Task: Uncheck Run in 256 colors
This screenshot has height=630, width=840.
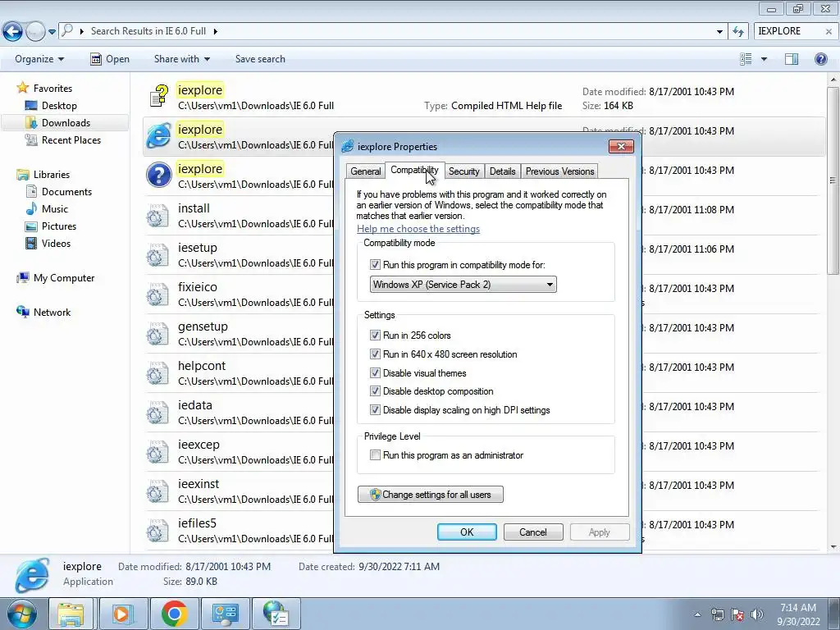Action: [x=375, y=336]
